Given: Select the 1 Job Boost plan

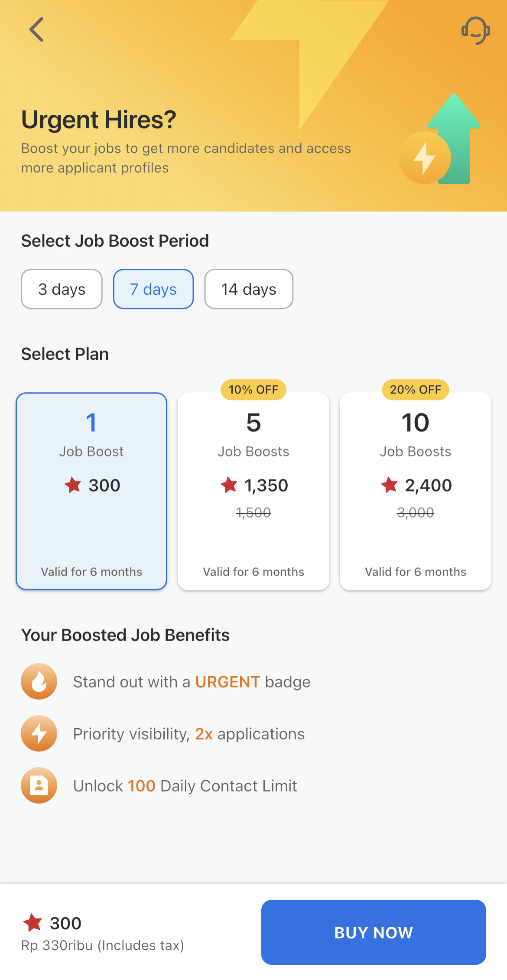Looking at the screenshot, I should point(91,491).
